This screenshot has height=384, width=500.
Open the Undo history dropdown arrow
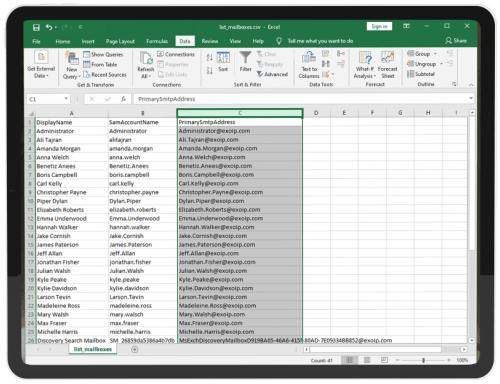55,27
